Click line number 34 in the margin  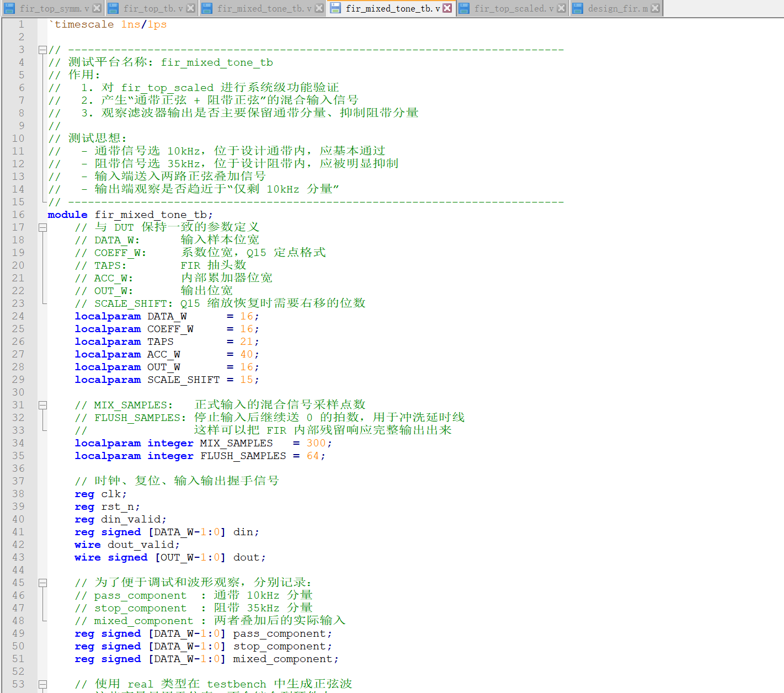(18, 443)
